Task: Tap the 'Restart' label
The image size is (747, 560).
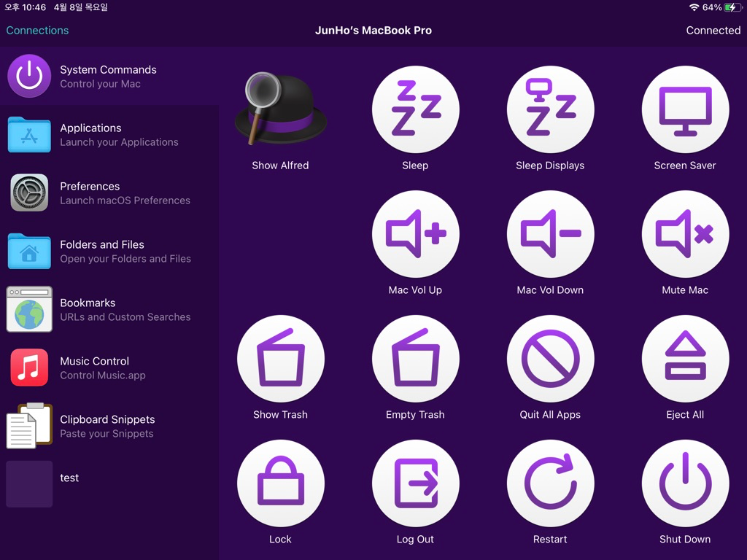Action: coord(550,540)
